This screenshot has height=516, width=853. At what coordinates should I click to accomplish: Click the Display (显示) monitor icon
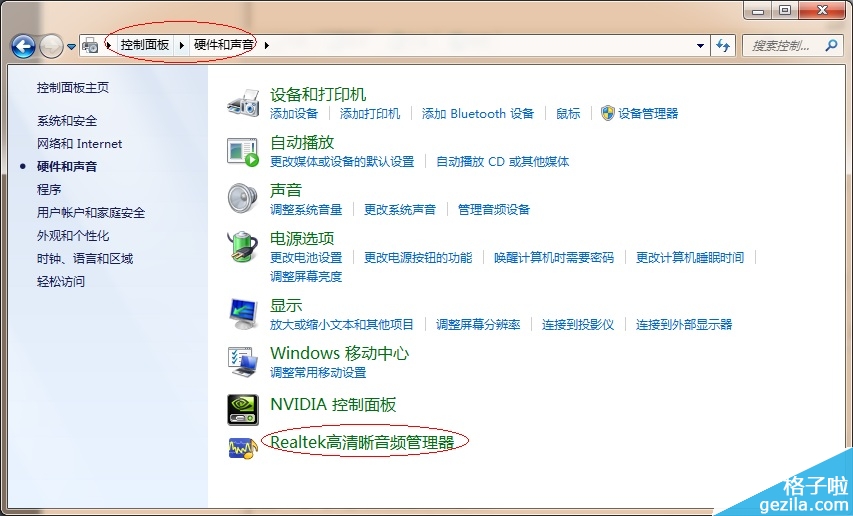point(244,314)
